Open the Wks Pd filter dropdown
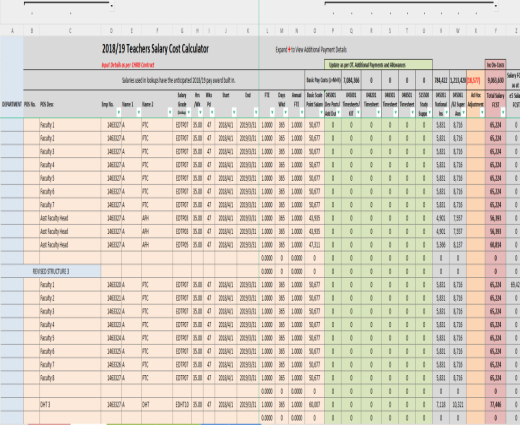The height and width of the screenshot is (426, 520). pyautogui.click(x=212, y=112)
